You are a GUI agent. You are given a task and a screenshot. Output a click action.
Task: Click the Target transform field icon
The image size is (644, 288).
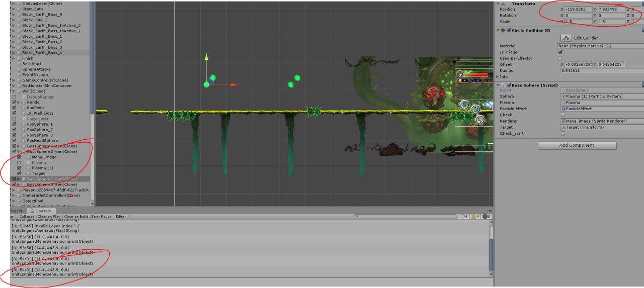coord(563,127)
